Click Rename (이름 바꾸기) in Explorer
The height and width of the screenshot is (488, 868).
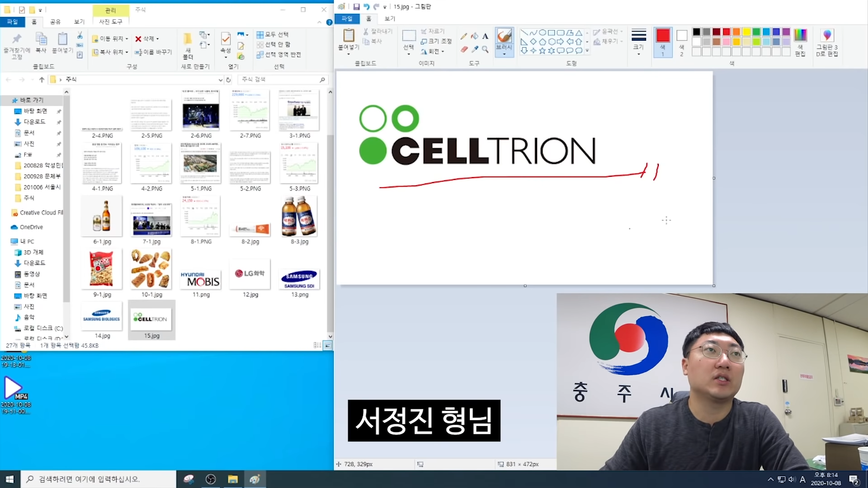tap(153, 52)
